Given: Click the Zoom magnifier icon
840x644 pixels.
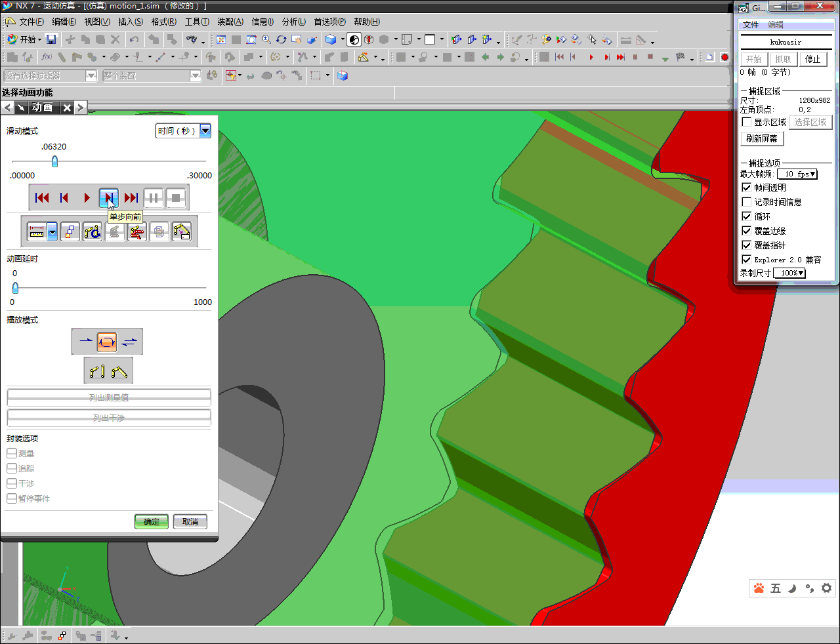Looking at the screenshot, I should (x=266, y=39).
